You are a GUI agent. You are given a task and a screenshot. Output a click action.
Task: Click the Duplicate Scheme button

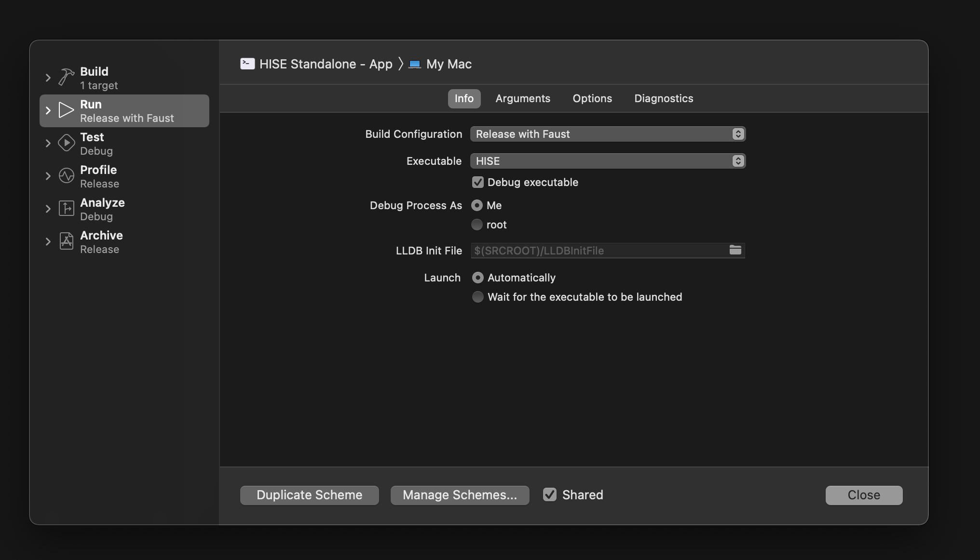[x=310, y=495]
